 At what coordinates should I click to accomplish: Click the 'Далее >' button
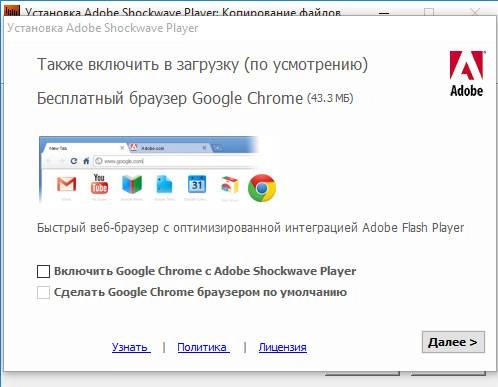pyautogui.click(x=453, y=342)
